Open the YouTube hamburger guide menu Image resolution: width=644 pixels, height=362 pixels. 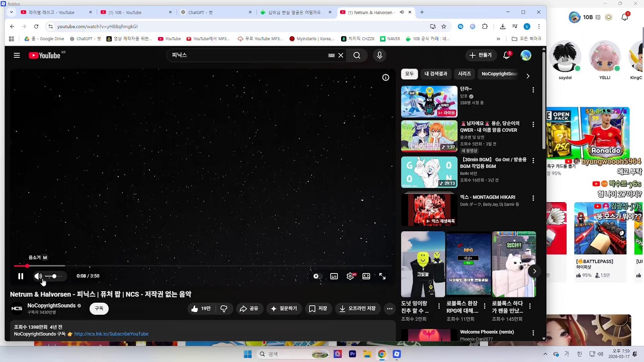17,55
